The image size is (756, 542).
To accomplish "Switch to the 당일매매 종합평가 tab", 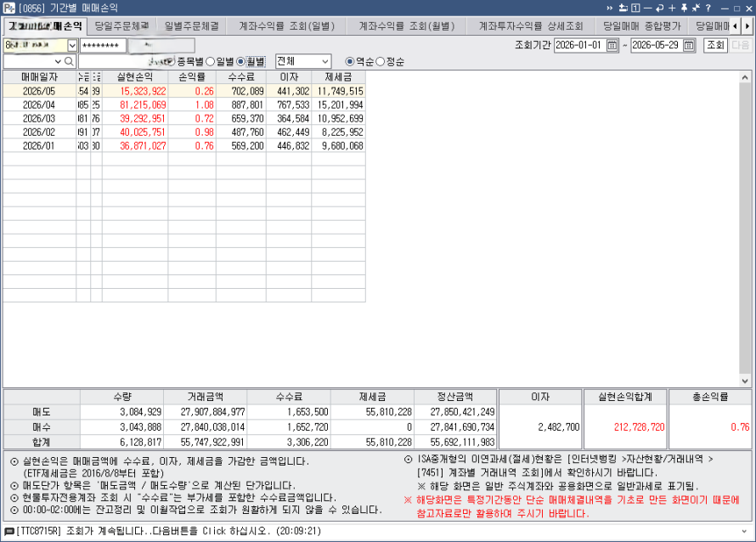I will click(x=641, y=26).
